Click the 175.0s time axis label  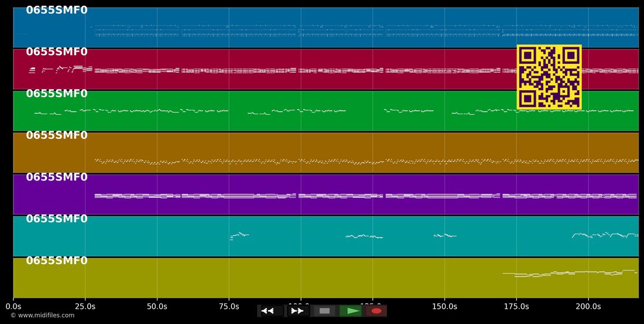[x=516, y=306]
